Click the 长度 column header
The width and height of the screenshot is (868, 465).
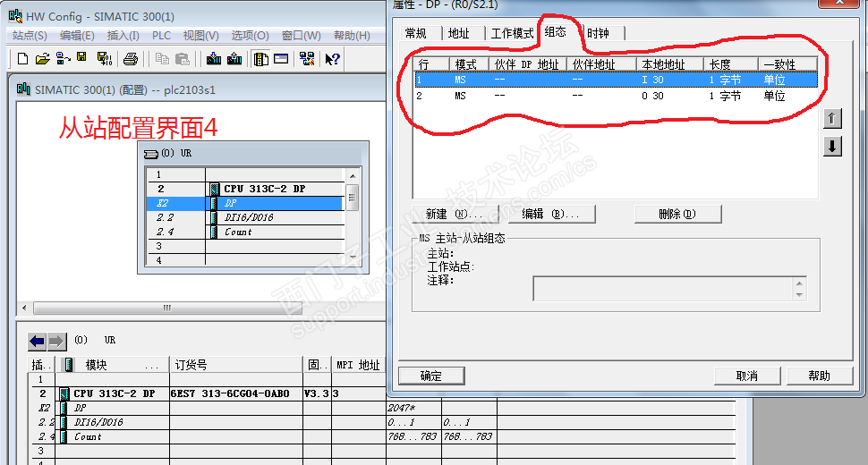(731, 64)
